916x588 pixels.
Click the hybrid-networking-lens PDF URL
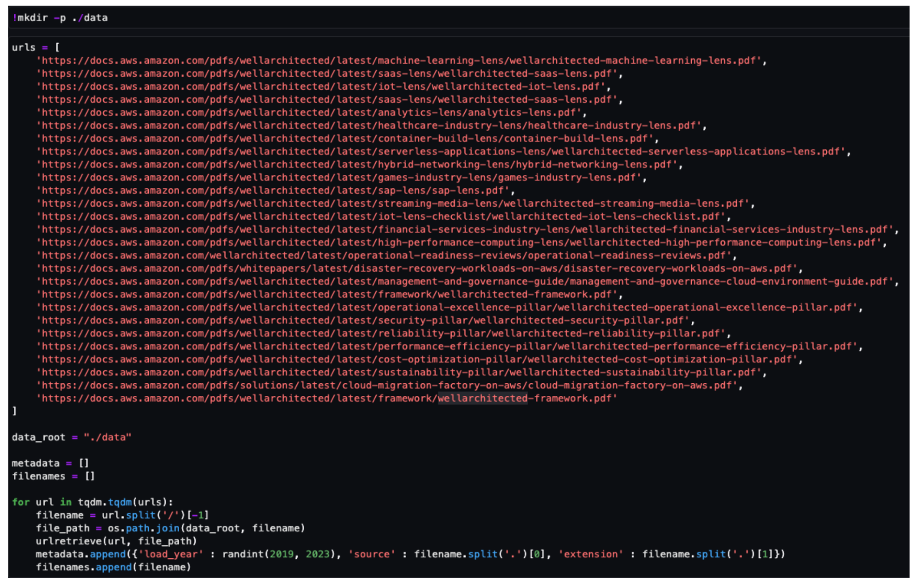point(359,165)
